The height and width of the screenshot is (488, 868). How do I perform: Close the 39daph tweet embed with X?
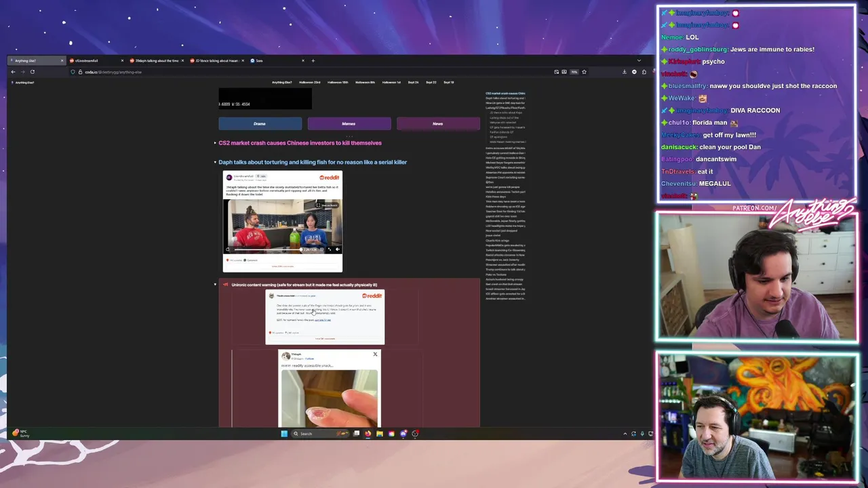(375, 354)
